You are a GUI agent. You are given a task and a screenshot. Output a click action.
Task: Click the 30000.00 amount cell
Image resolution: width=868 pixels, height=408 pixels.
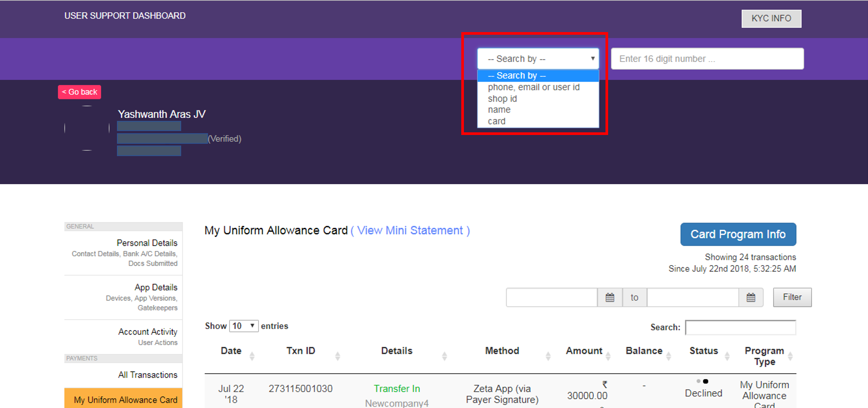pos(587,396)
